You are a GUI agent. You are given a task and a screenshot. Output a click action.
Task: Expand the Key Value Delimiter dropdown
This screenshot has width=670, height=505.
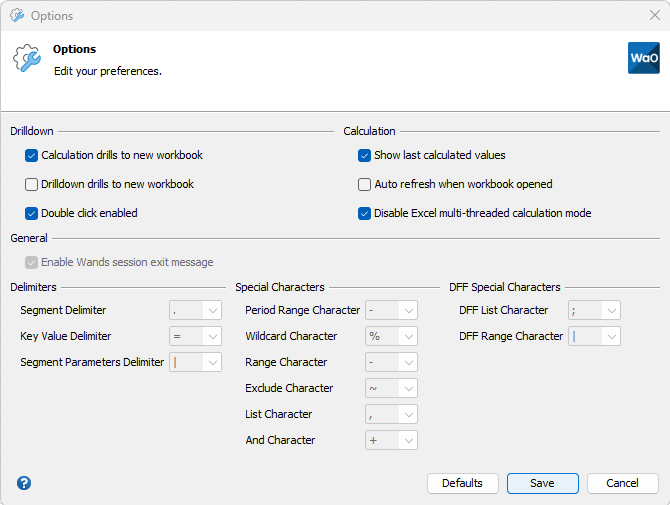(x=212, y=337)
